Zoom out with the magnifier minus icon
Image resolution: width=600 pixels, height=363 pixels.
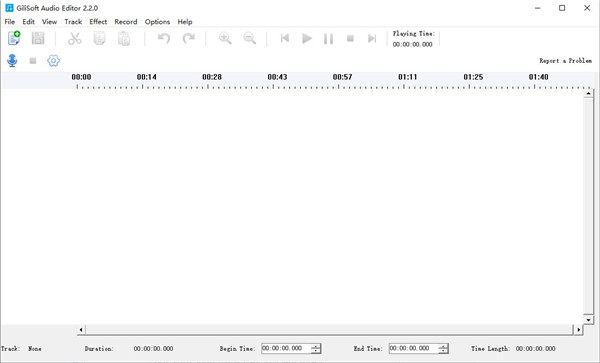(249, 38)
